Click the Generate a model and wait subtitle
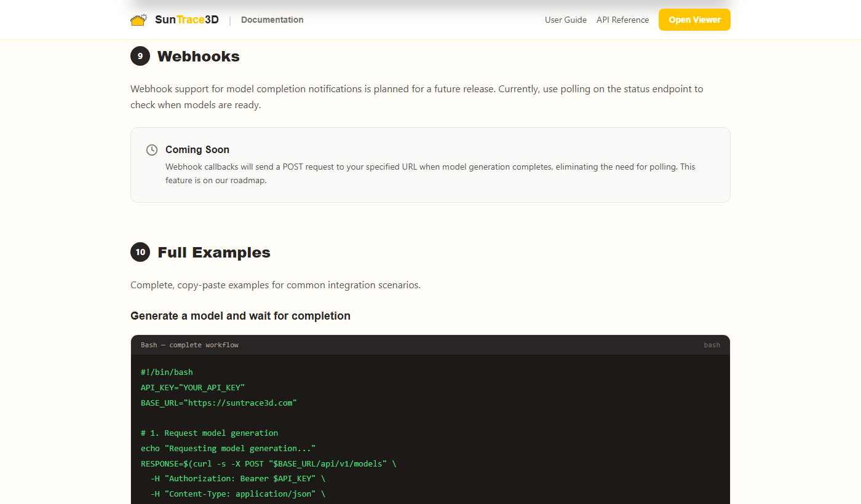Screen dimensions: 861x504 240,315
